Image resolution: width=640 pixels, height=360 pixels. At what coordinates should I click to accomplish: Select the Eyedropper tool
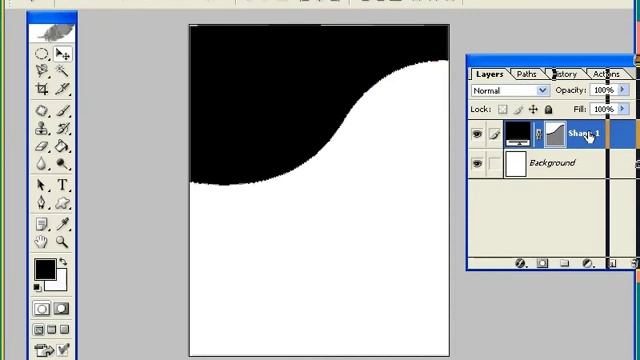point(62,224)
